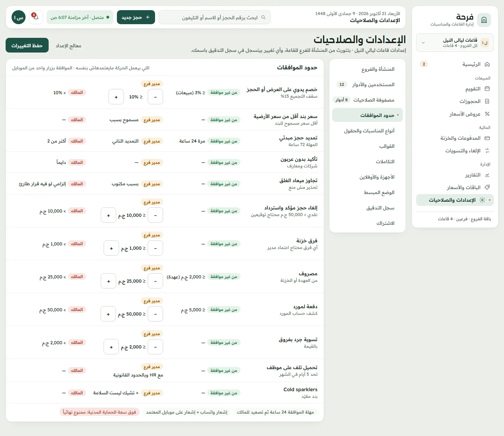The image size is (504, 436).
Task: Open the س ا user avatar
Action: tap(19, 17)
